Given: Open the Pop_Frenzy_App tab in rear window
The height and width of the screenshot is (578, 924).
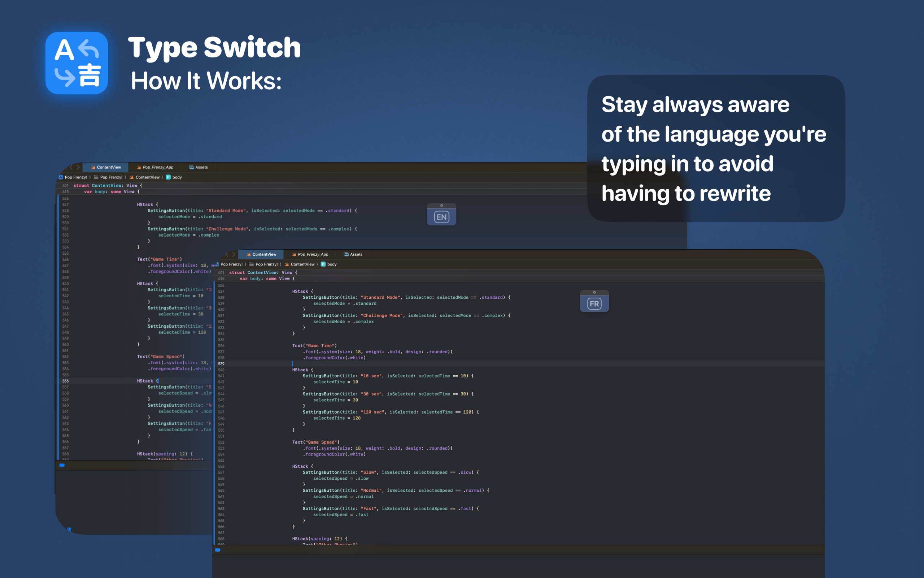Looking at the screenshot, I should click(x=154, y=167).
